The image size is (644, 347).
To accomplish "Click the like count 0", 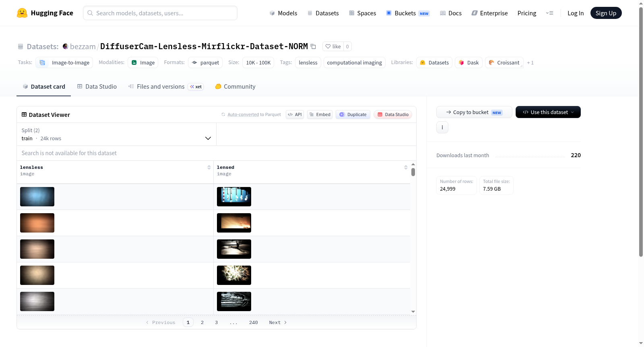I will pos(347,46).
